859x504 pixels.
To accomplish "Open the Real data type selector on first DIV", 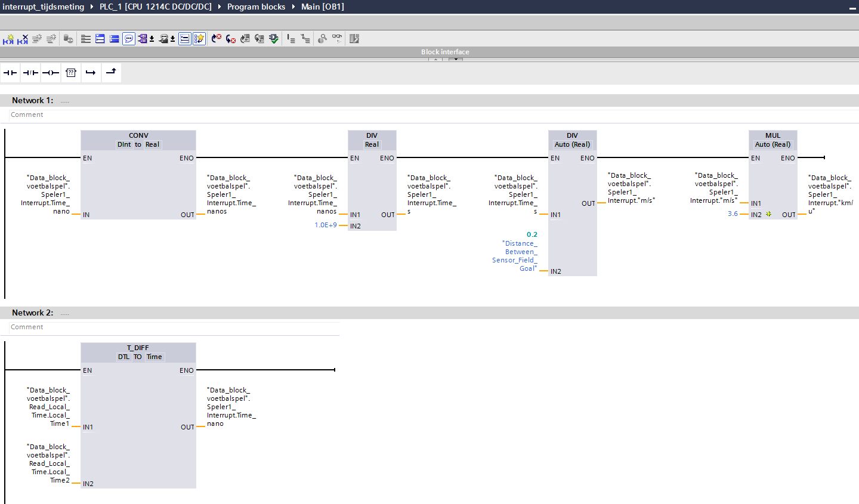I will pyautogui.click(x=372, y=144).
